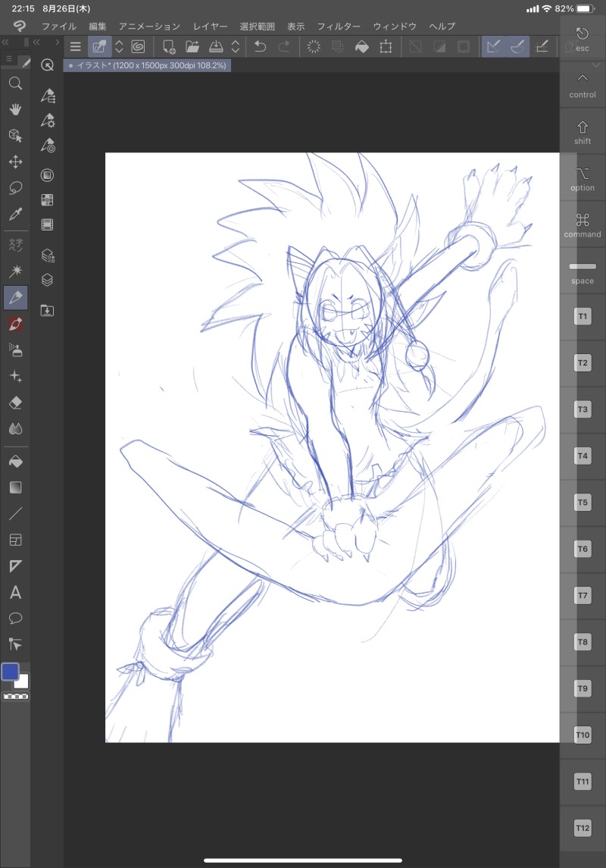The width and height of the screenshot is (606, 868).
Task: Select the highlighted Pen tool
Action: point(15,298)
